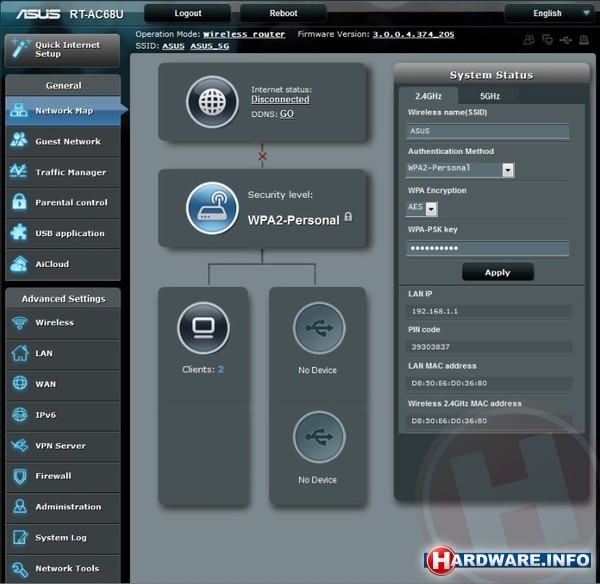Click the USB application puzzle icon
Screen dimensions: 600x584
pyautogui.click(x=19, y=232)
